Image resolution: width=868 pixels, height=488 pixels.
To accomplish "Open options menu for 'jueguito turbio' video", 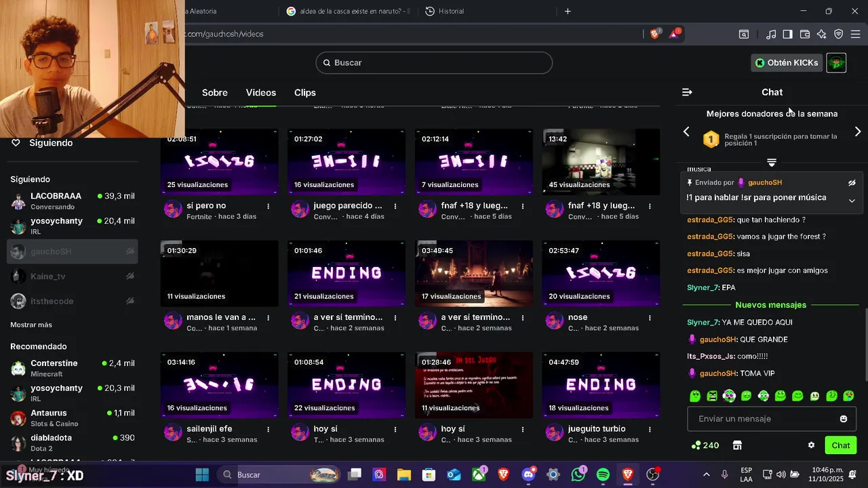I will tap(650, 429).
